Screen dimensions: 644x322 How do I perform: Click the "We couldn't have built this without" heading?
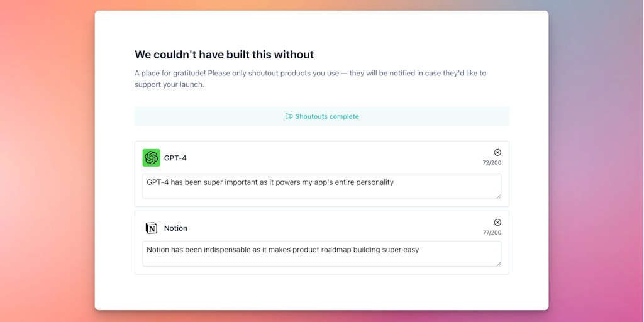tap(224, 55)
